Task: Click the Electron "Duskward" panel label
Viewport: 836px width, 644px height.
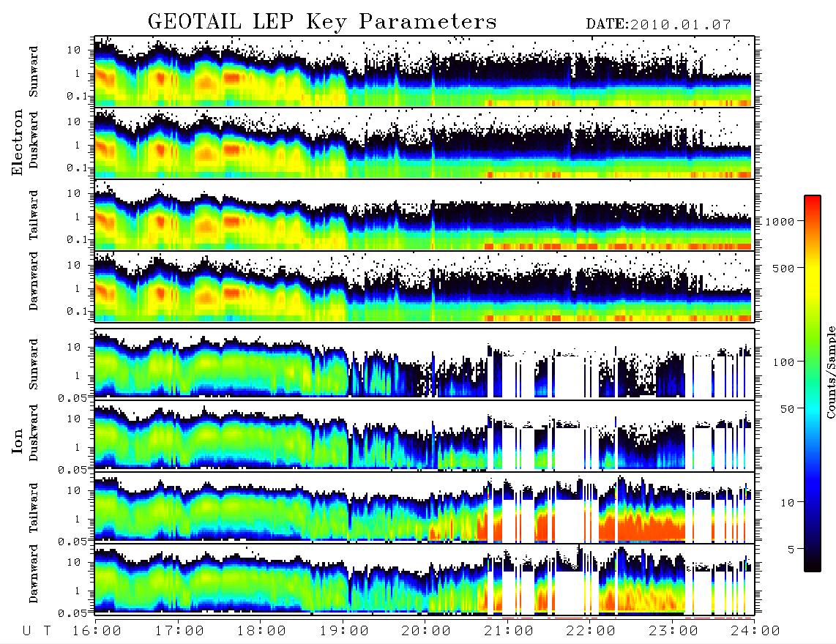Action: coord(34,141)
